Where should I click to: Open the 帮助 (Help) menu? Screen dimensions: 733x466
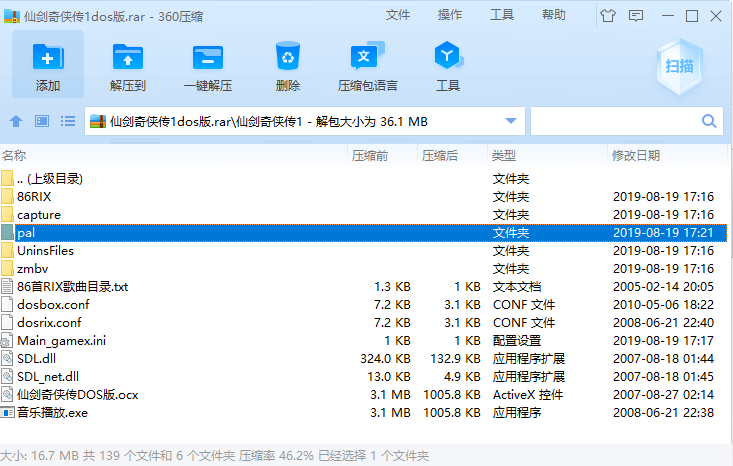pyautogui.click(x=554, y=15)
